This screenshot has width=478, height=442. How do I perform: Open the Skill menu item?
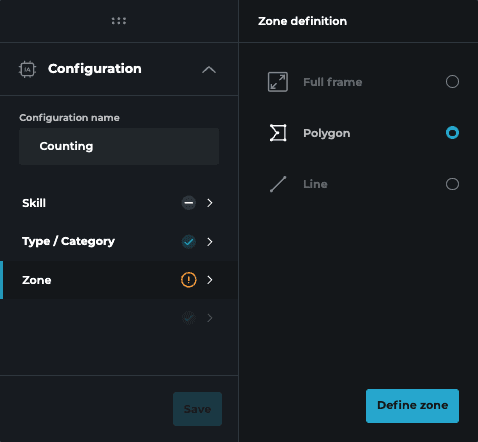[119, 203]
